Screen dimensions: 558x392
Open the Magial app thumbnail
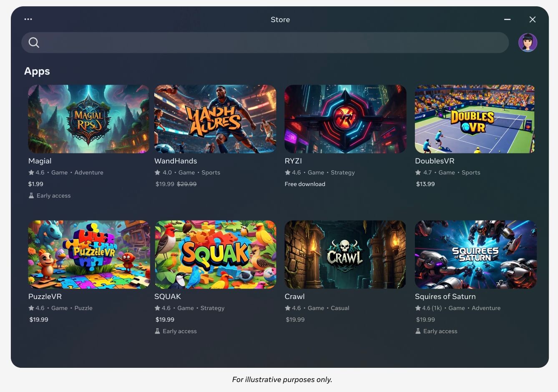point(88,119)
